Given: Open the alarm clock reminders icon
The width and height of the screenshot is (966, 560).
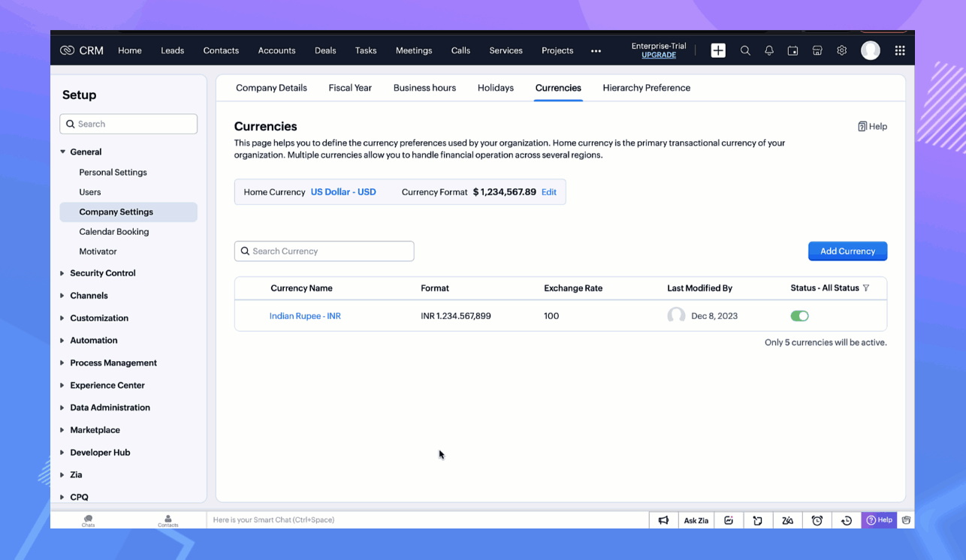Looking at the screenshot, I should click(817, 520).
